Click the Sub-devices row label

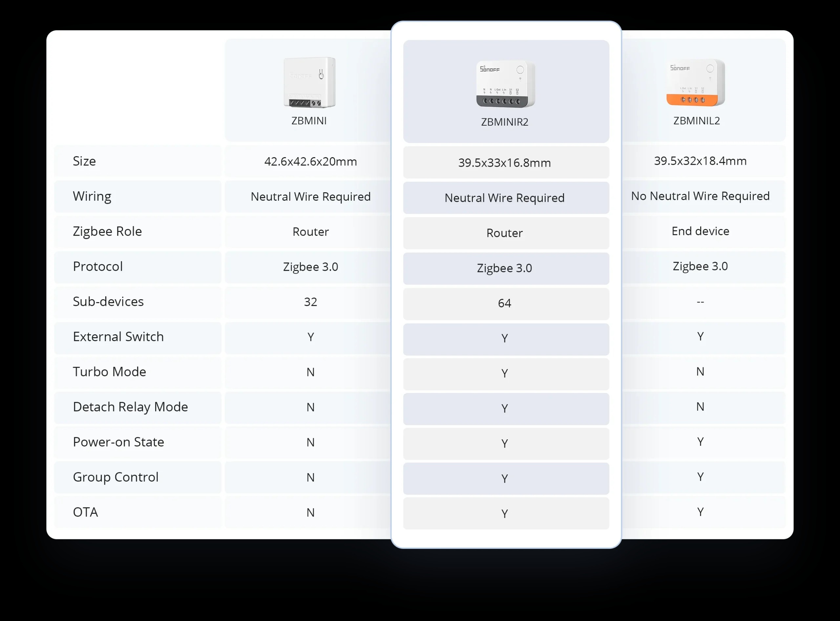[108, 301]
